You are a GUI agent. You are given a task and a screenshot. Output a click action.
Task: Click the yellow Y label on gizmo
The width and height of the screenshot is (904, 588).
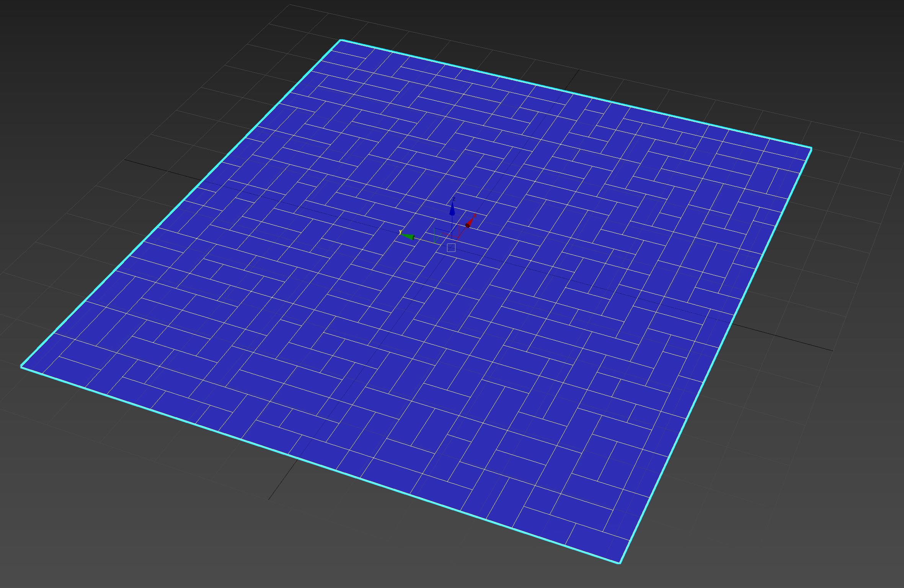[400, 232]
